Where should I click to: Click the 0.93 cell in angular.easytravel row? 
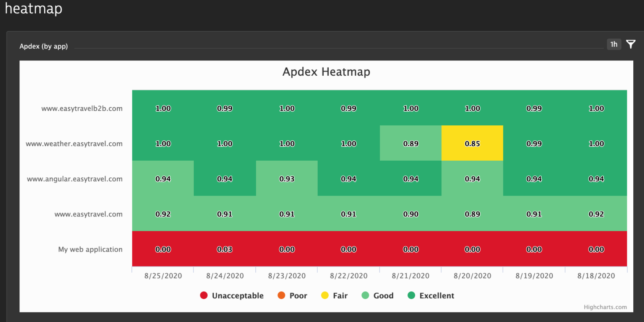click(287, 179)
